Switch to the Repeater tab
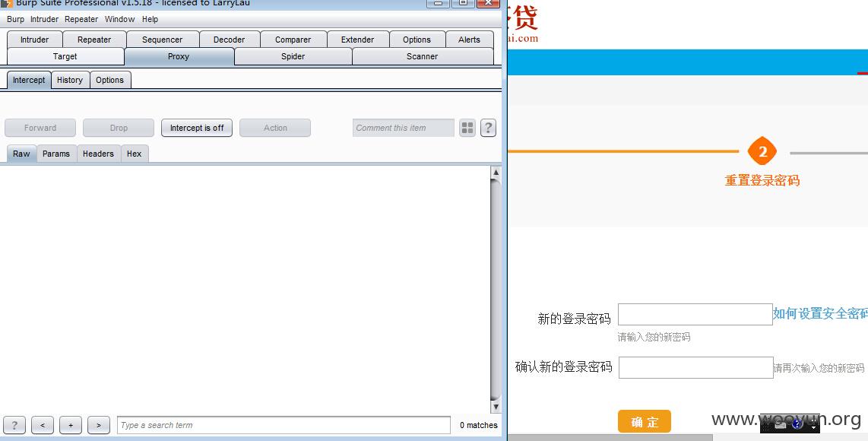The width and height of the screenshot is (868, 441). point(94,40)
